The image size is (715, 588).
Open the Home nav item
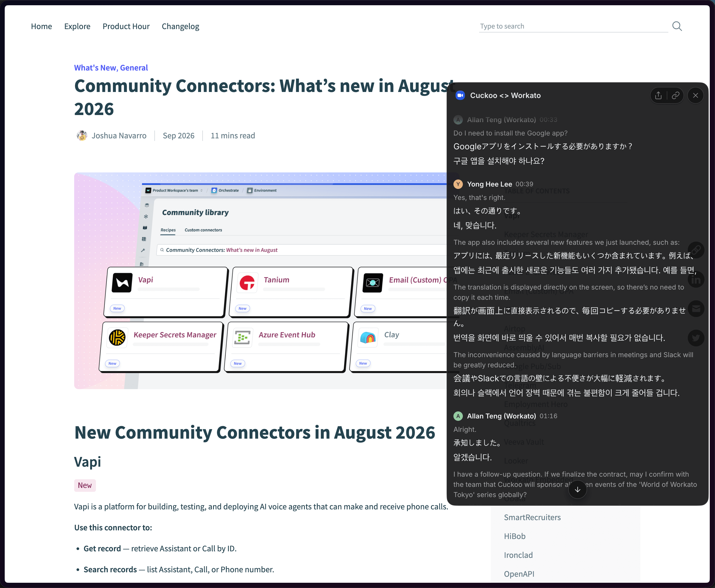41,26
